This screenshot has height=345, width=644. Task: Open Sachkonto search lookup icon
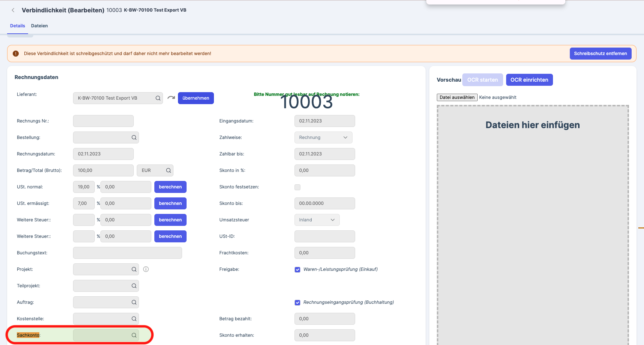(134, 335)
